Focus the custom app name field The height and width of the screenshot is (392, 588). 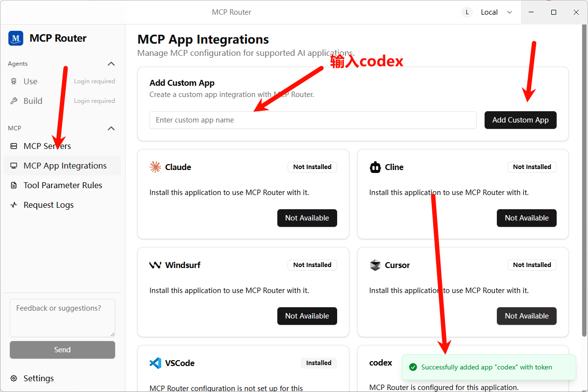point(313,120)
